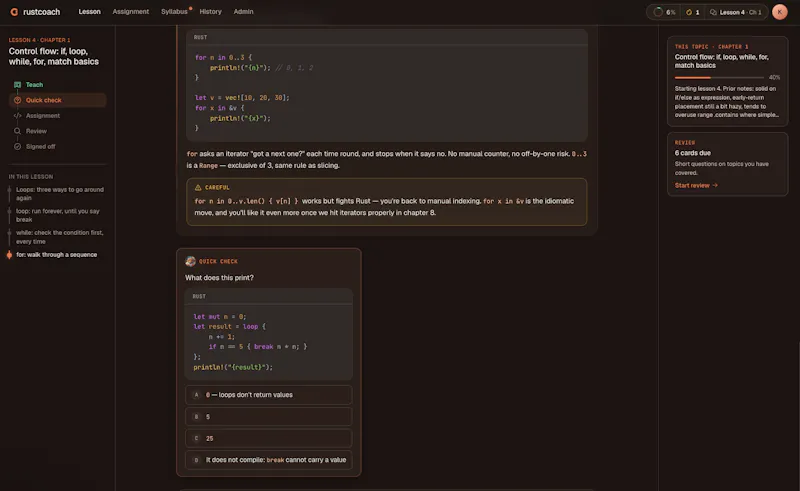Click the Quick check question-mark icon
800x491 pixels.
pos(17,100)
